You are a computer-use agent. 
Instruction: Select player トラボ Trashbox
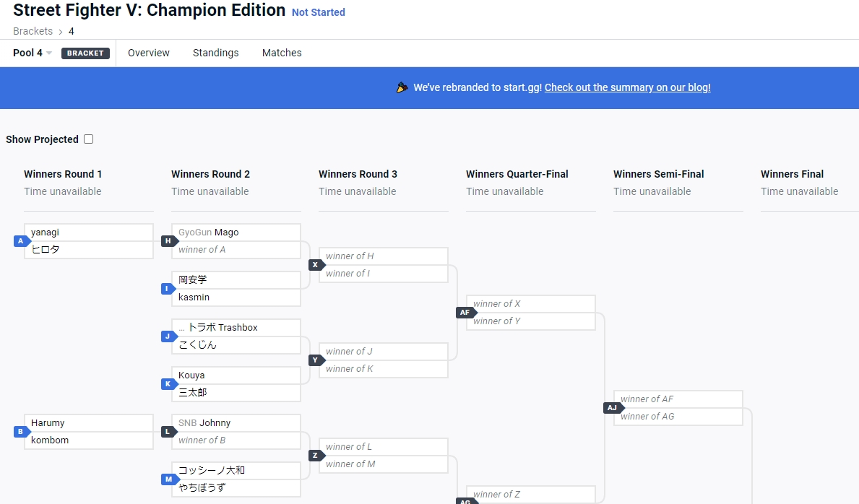[236, 328]
